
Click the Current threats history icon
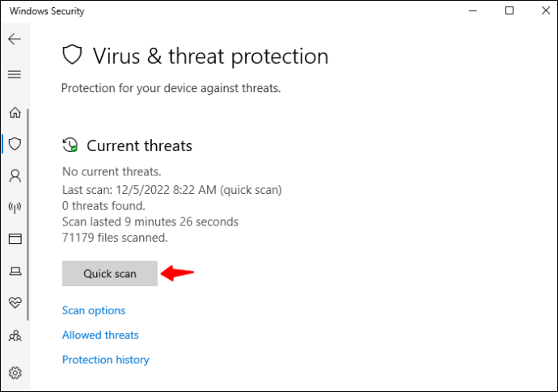[70, 145]
